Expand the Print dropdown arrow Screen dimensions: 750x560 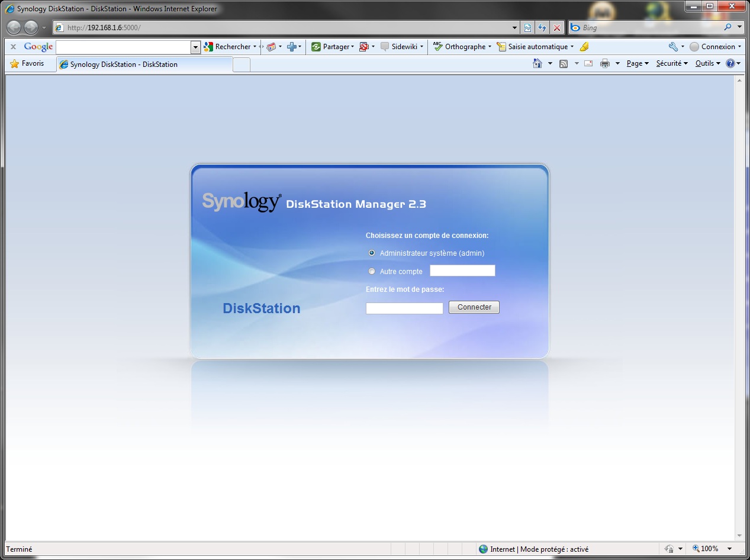pos(617,63)
